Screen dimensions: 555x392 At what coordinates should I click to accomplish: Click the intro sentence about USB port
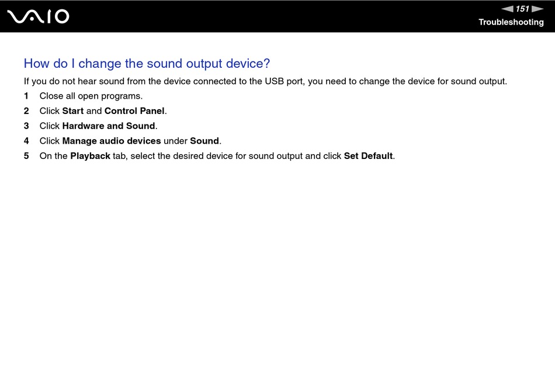(265, 81)
